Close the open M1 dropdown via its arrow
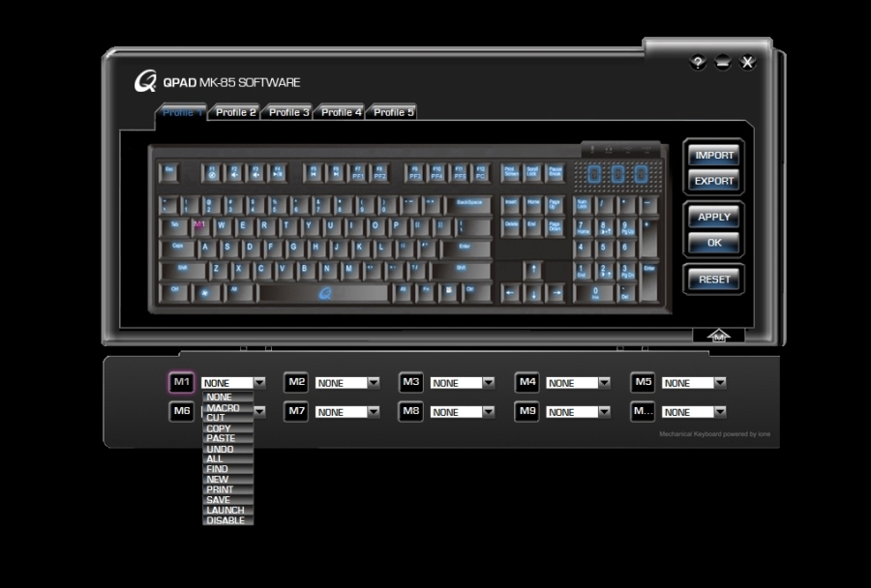The height and width of the screenshot is (588, 871). tap(259, 383)
